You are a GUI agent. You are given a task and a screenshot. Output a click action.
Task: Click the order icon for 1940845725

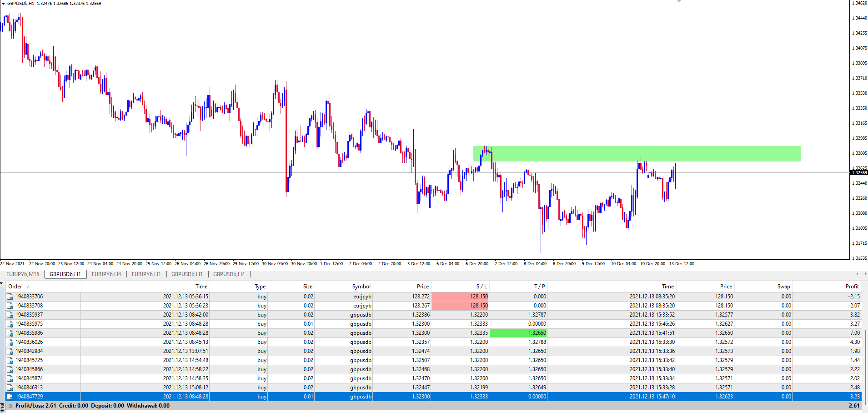[10, 360]
